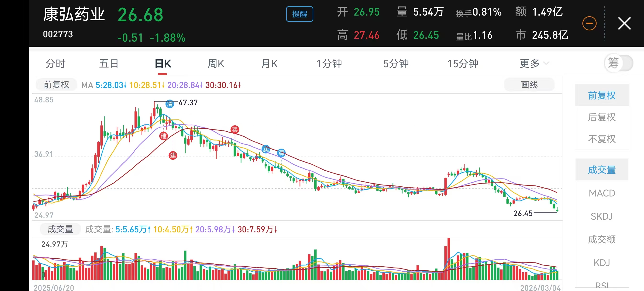Click the upper red 建 position marker

[x=163, y=136]
